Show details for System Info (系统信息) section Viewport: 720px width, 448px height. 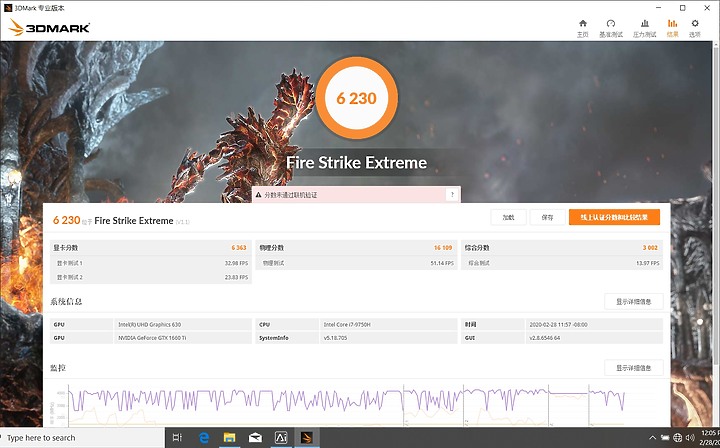634,302
